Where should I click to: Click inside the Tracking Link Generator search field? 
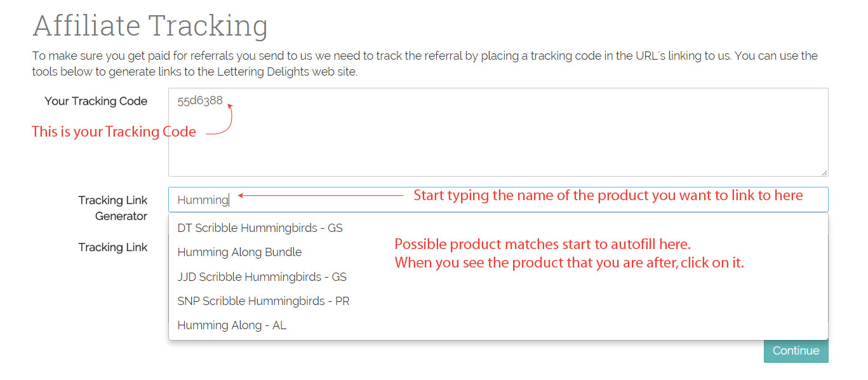[444, 199]
